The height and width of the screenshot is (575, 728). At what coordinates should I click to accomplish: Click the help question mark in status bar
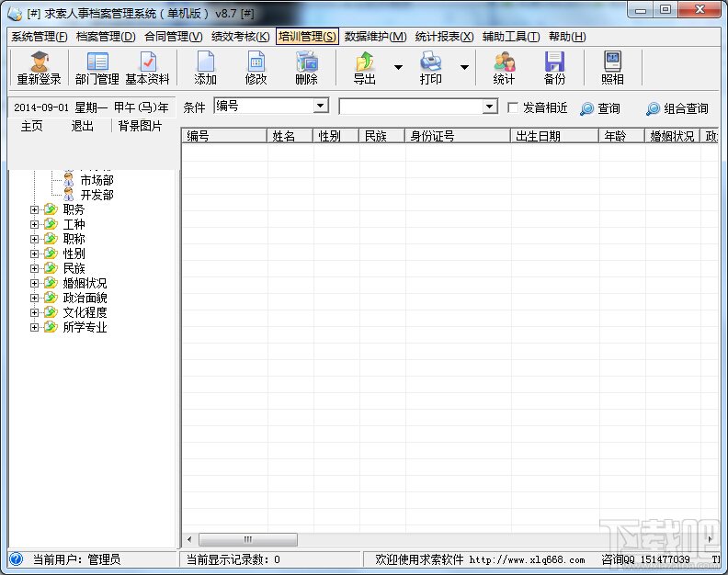coord(16,559)
